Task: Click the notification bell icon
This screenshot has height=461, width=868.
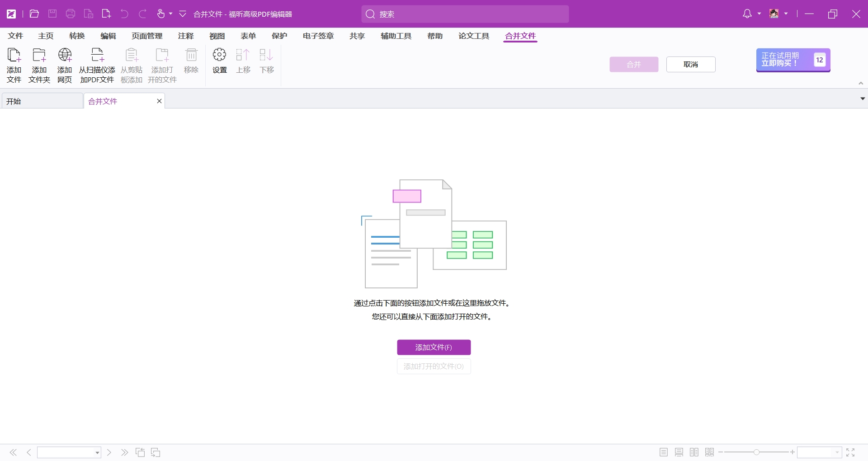Action: coord(747,14)
